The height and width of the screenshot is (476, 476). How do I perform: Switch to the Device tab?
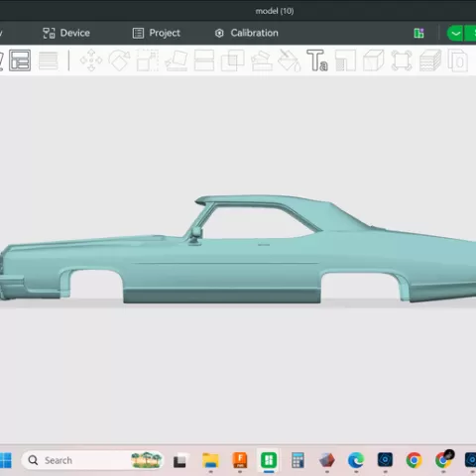coord(66,33)
